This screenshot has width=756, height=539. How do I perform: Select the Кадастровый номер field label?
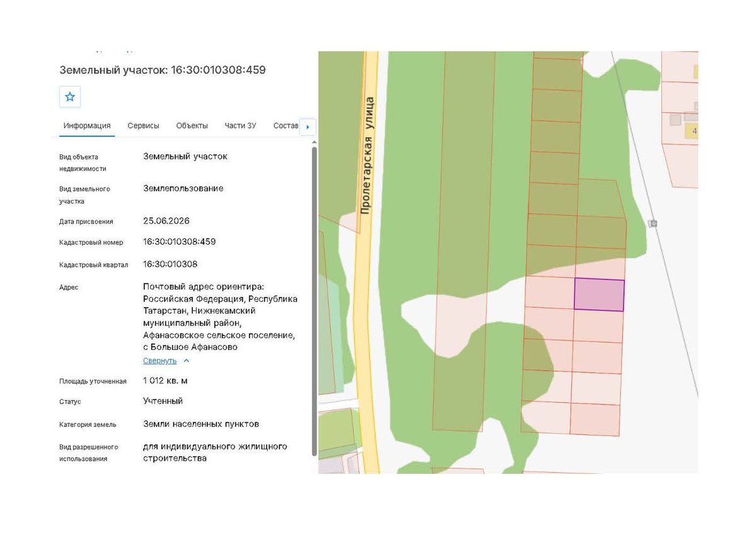point(91,242)
